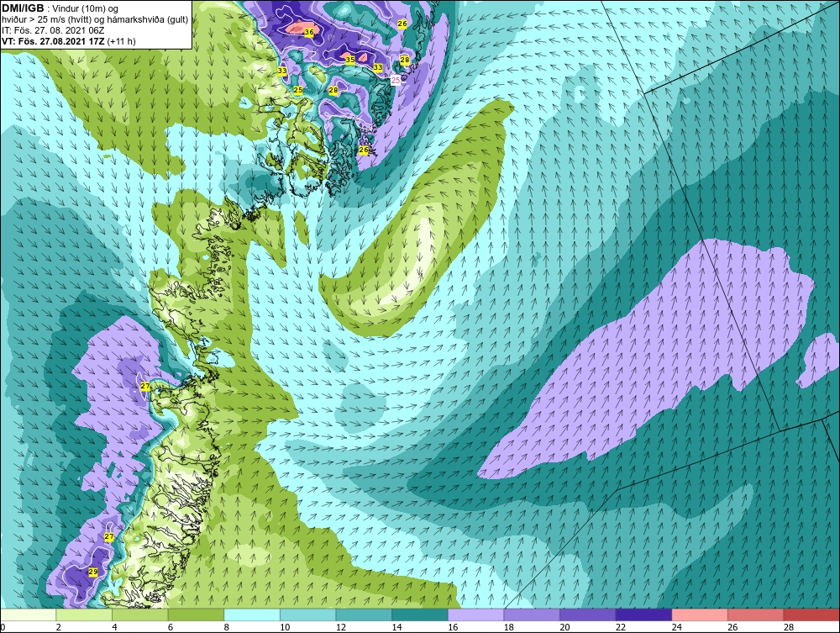Click the scale number 16 under color bar

[452, 627]
